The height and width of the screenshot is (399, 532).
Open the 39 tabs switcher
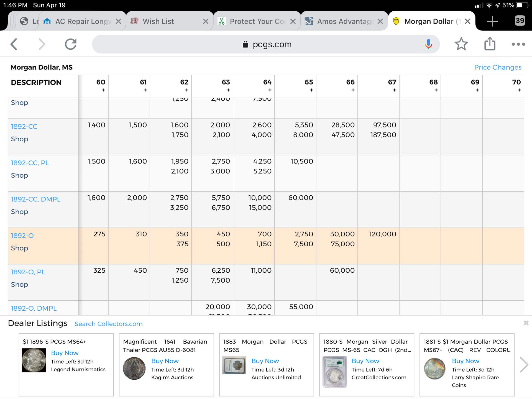coord(520,21)
